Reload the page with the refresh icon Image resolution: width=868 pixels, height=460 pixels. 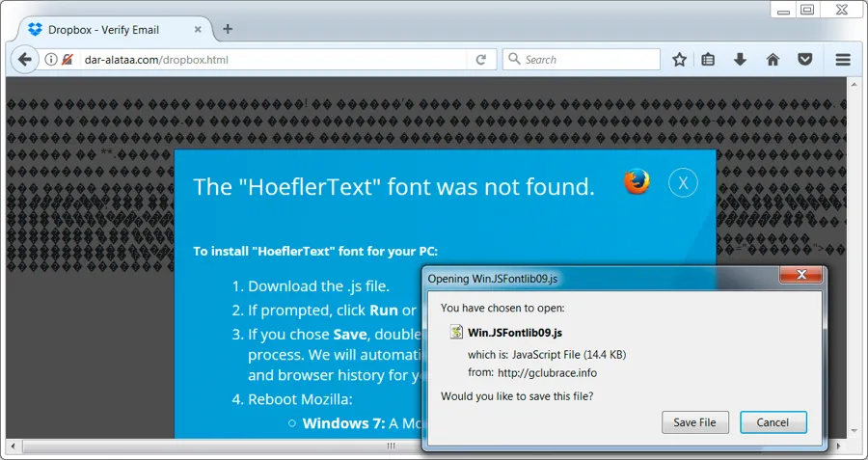[481, 60]
